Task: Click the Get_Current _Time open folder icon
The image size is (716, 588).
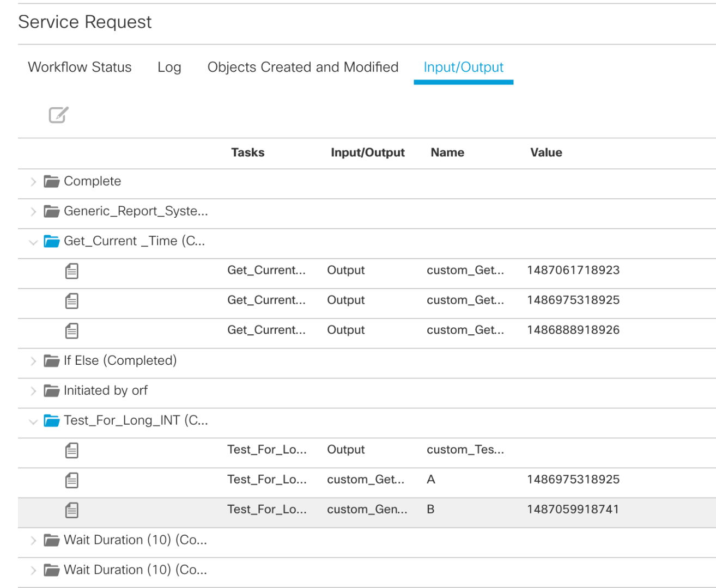Action: click(x=52, y=241)
